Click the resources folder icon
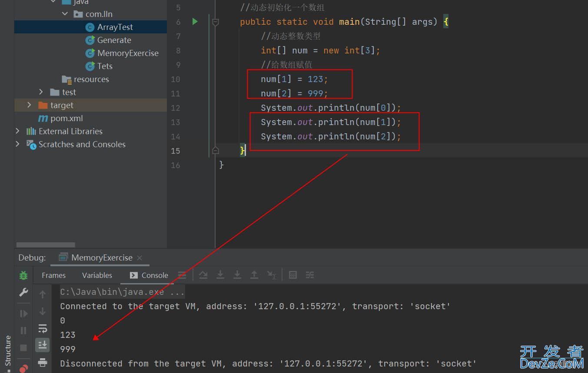 pyautogui.click(x=66, y=79)
